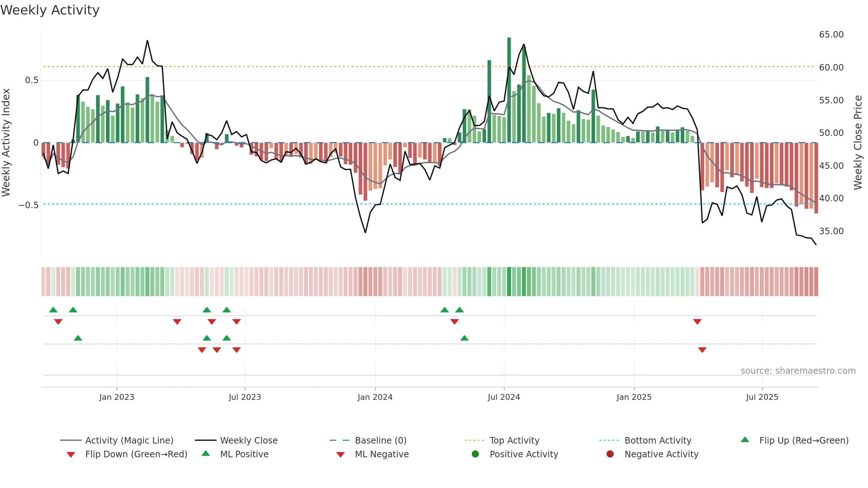Click the dark red Negative Activity legend dot
The width and height of the screenshot is (868, 488).
coord(610,454)
